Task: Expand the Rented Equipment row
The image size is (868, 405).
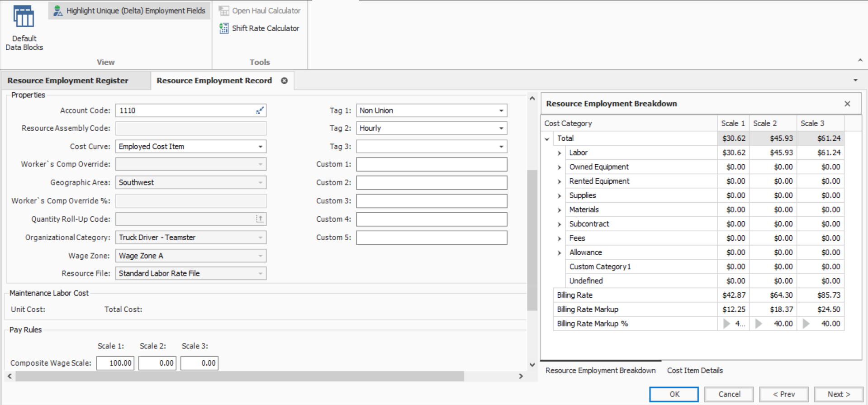Action: [x=560, y=181]
